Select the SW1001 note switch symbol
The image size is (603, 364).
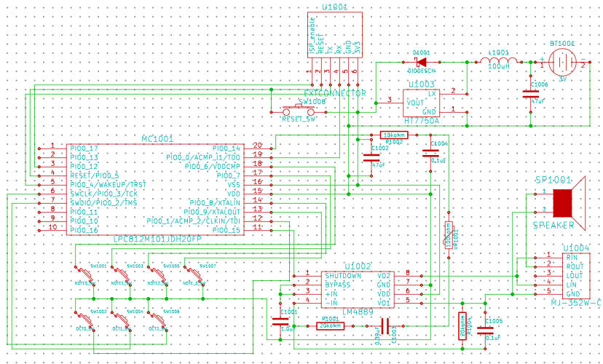pos(84,275)
